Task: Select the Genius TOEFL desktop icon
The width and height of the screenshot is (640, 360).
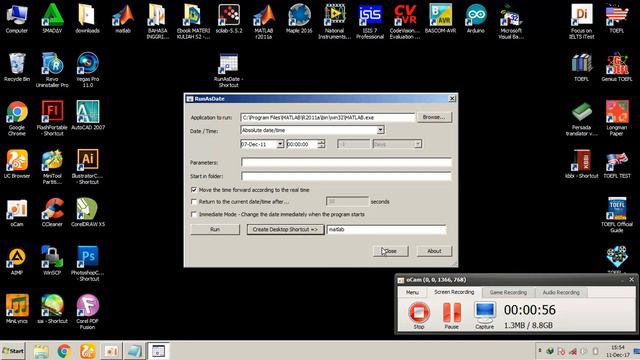Action: pos(617,67)
